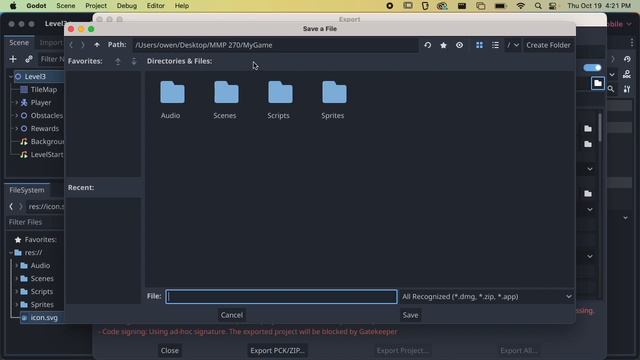
Task: Open the history icon at top right
Action: pos(627,59)
